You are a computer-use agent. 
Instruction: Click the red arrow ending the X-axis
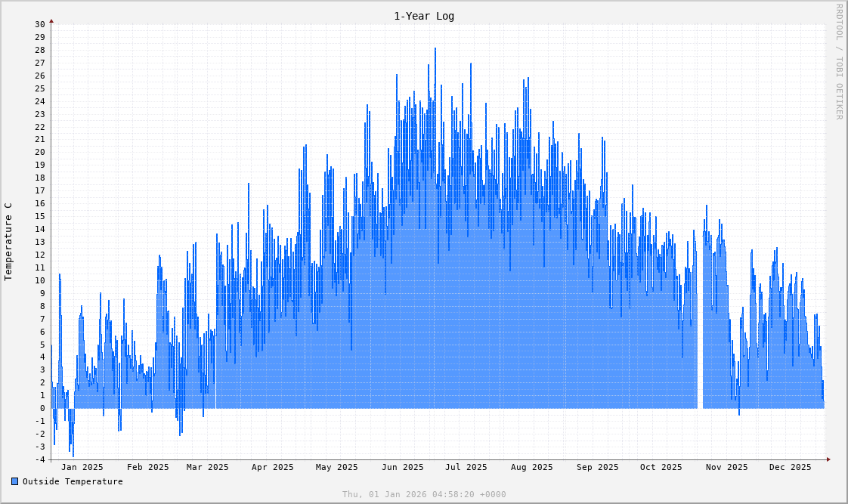[x=828, y=459]
